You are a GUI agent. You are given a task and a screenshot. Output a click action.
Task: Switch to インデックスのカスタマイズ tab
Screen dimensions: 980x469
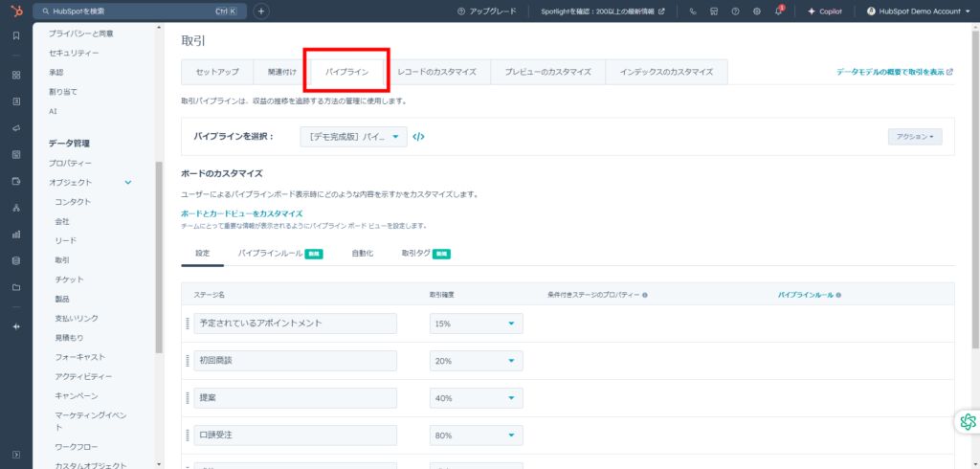(x=666, y=72)
